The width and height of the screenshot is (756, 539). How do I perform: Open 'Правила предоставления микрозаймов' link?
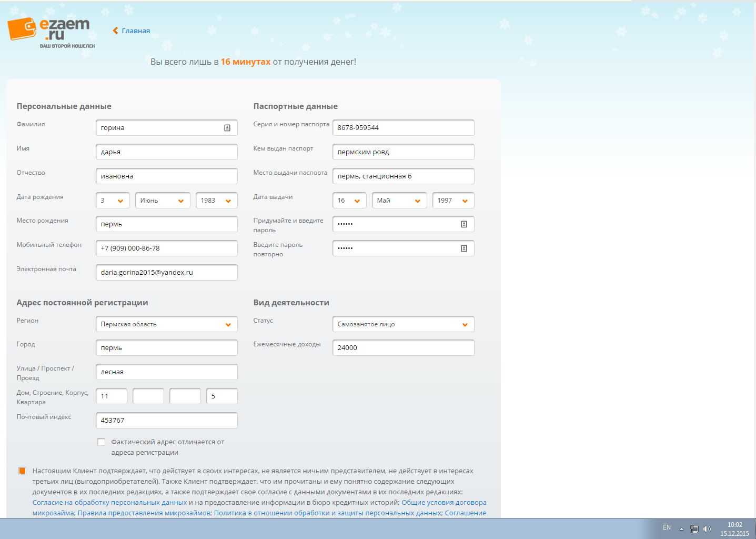144,513
